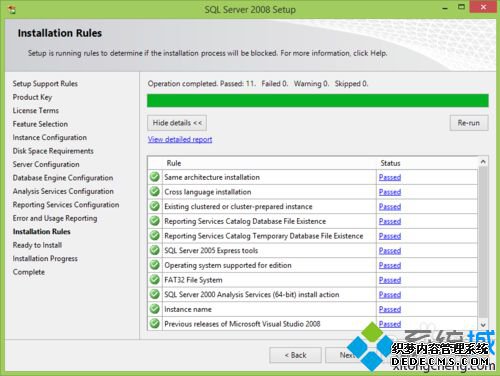Screen dimensions: 500x376
Task: Minimize the SQL Server 2008 Setup window
Action: 445,8
